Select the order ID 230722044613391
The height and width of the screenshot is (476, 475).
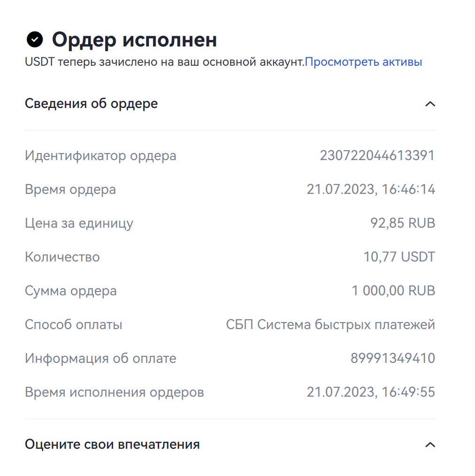click(x=377, y=155)
